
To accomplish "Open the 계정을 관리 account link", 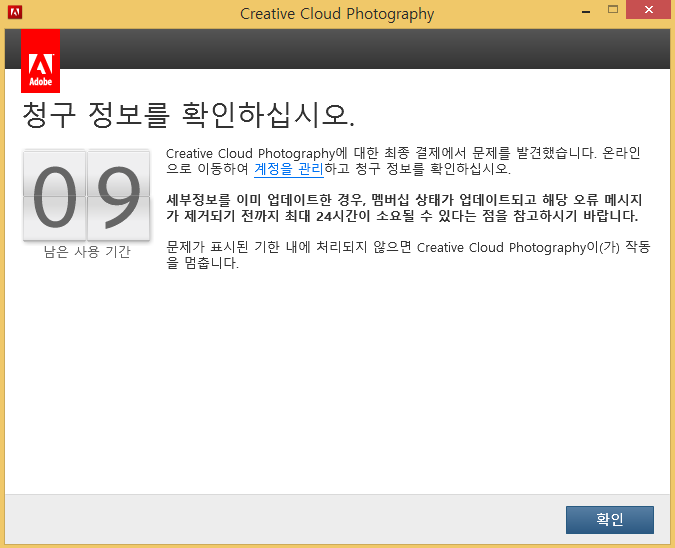I will (288, 168).
